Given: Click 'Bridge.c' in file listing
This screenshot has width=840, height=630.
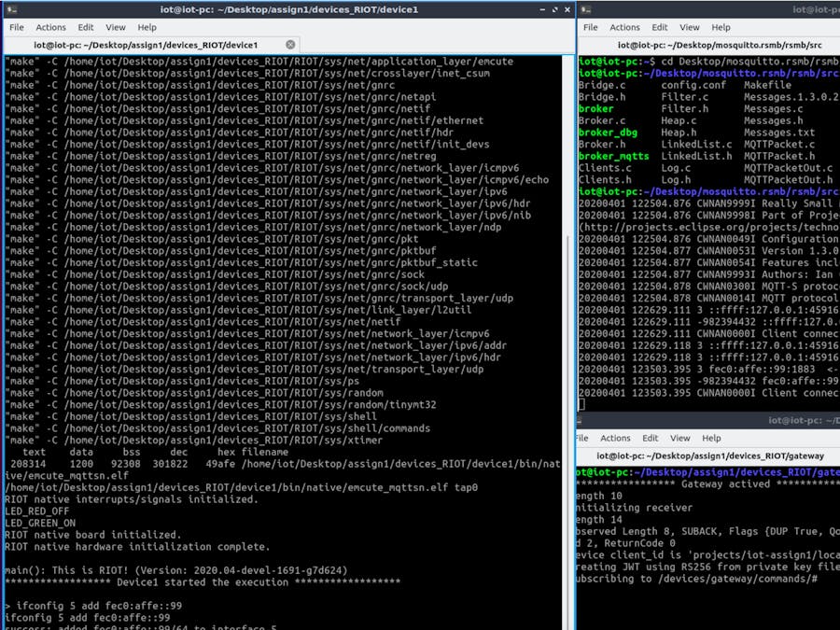Looking at the screenshot, I should [x=602, y=85].
